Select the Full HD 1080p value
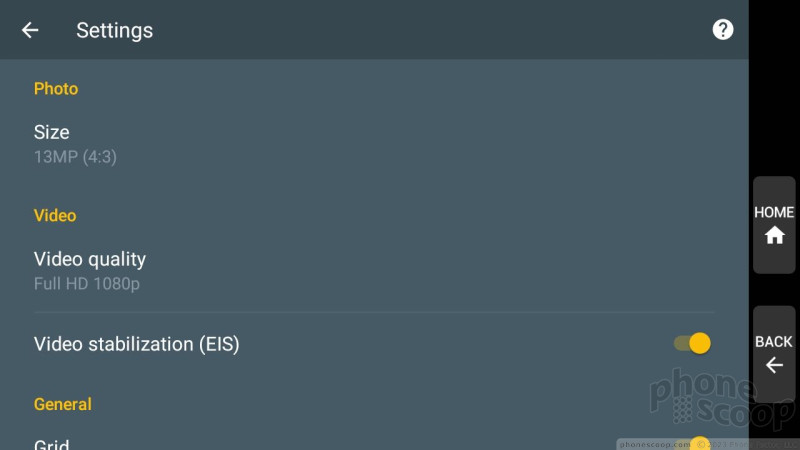This screenshot has width=800, height=450. pyautogui.click(x=87, y=284)
